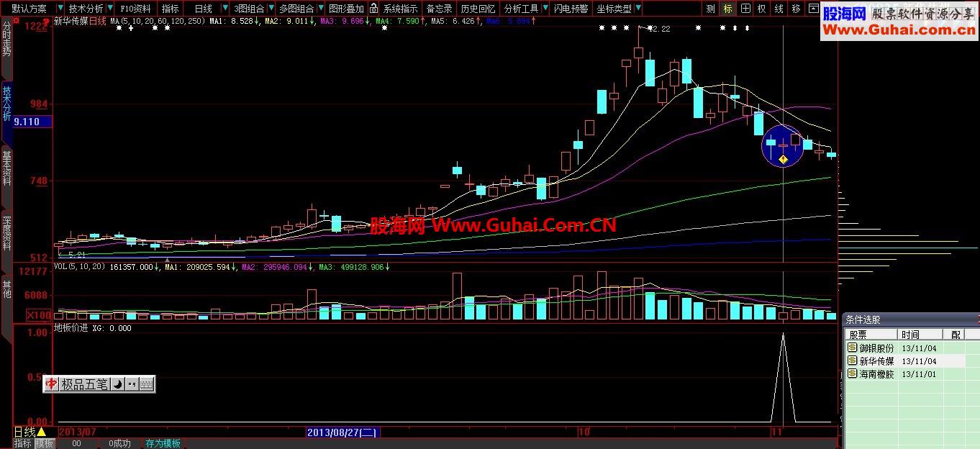Click the VOL(5,10,20) indicator label
The height and width of the screenshot is (449, 980).
[x=80, y=267]
